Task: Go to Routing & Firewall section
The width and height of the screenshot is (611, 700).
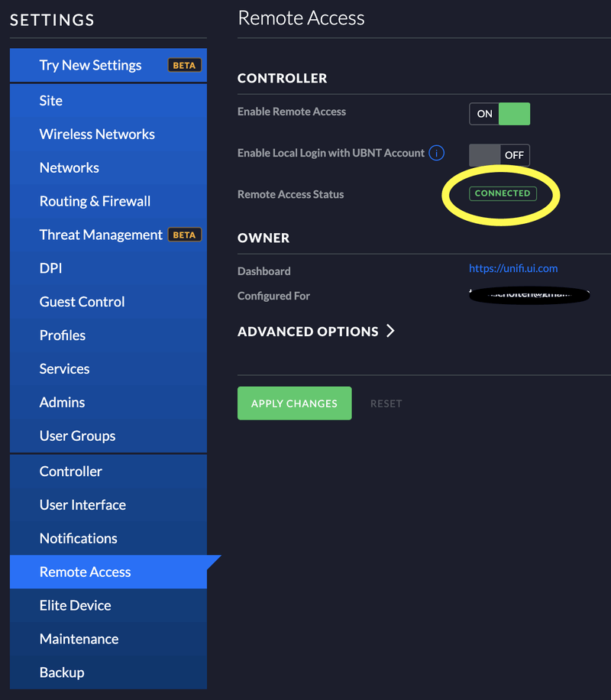Action: pos(95,202)
